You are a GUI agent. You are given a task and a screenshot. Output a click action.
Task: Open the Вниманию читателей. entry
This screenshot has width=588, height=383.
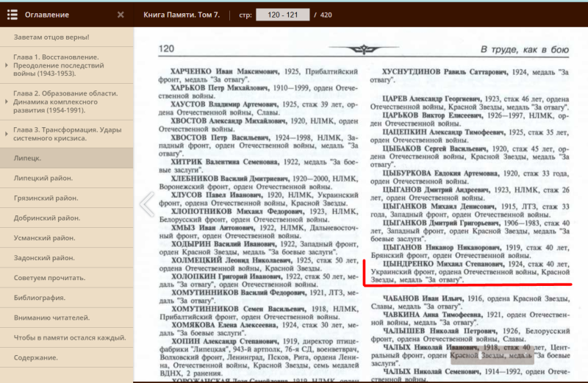click(66, 318)
